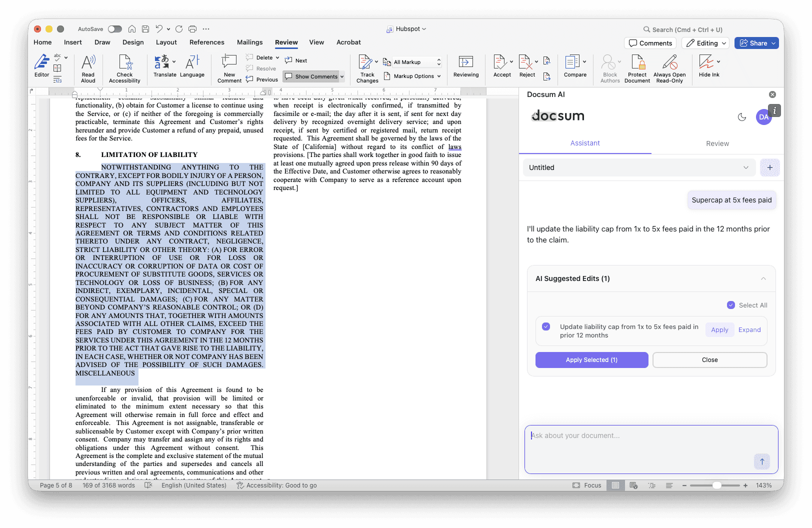Print using the printer icon
812x528 pixels.
point(192,29)
